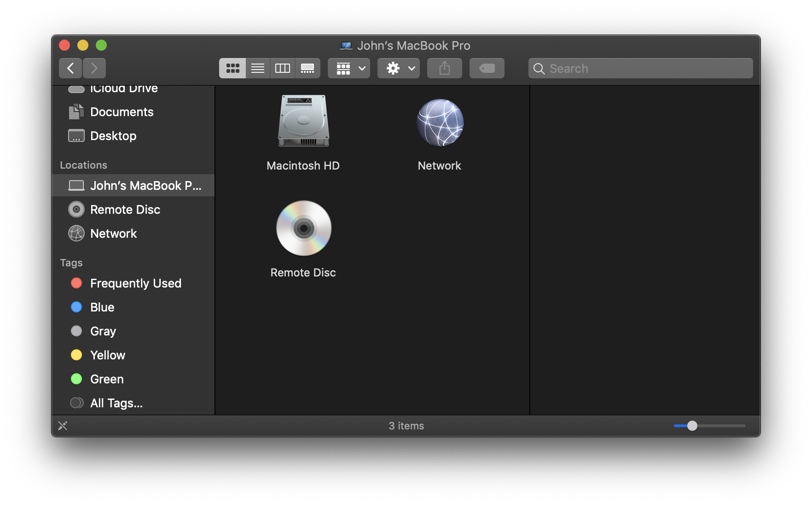
Task: Go forward with the right arrow button
Action: tap(94, 68)
